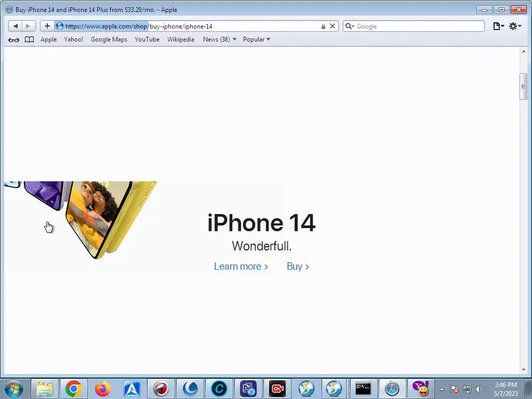Viewport: 532px width, 399px height.
Task: Open the Yahoo! bookmark
Action: 73,39
